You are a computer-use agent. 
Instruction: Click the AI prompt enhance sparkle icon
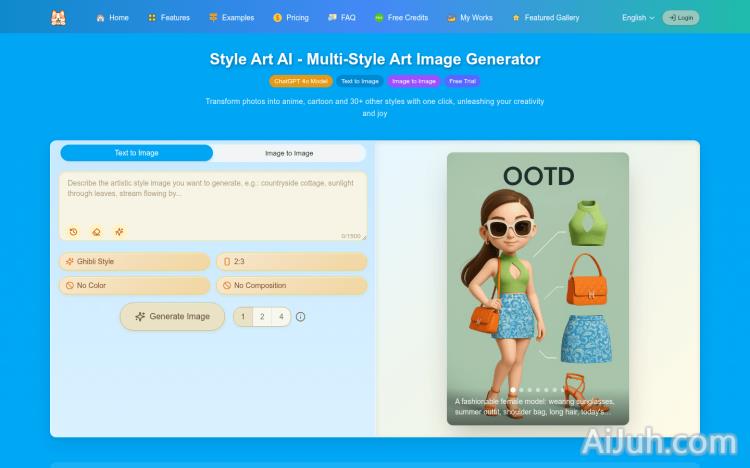pos(120,232)
